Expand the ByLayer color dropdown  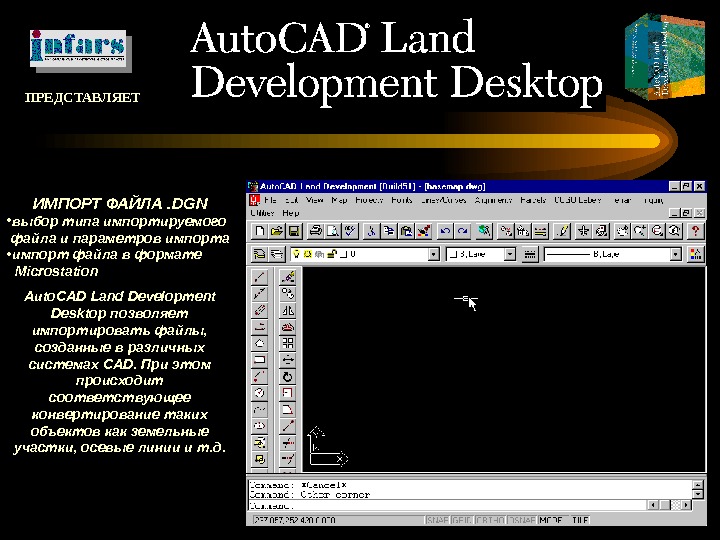coord(510,254)
